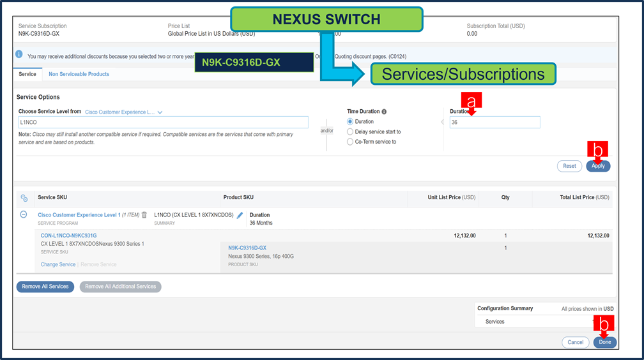Select the Co-Term service to option
Screen dimensions: 644x360
point(350,142)
